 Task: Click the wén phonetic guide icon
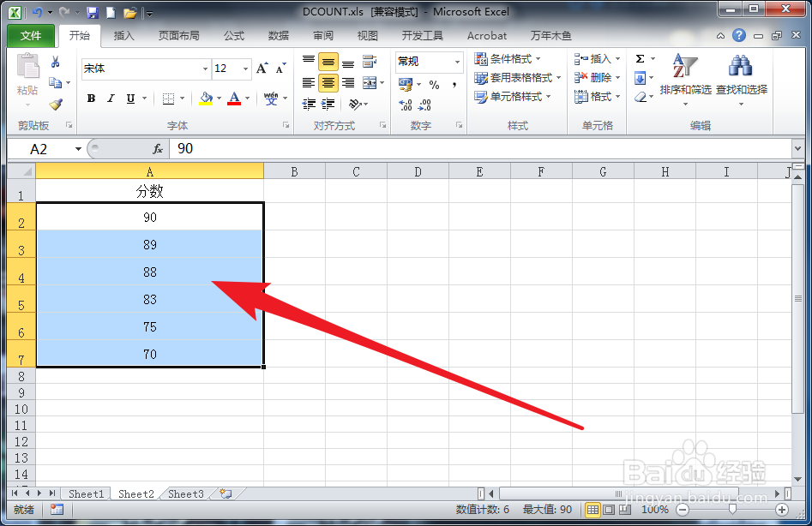(271, 99)
